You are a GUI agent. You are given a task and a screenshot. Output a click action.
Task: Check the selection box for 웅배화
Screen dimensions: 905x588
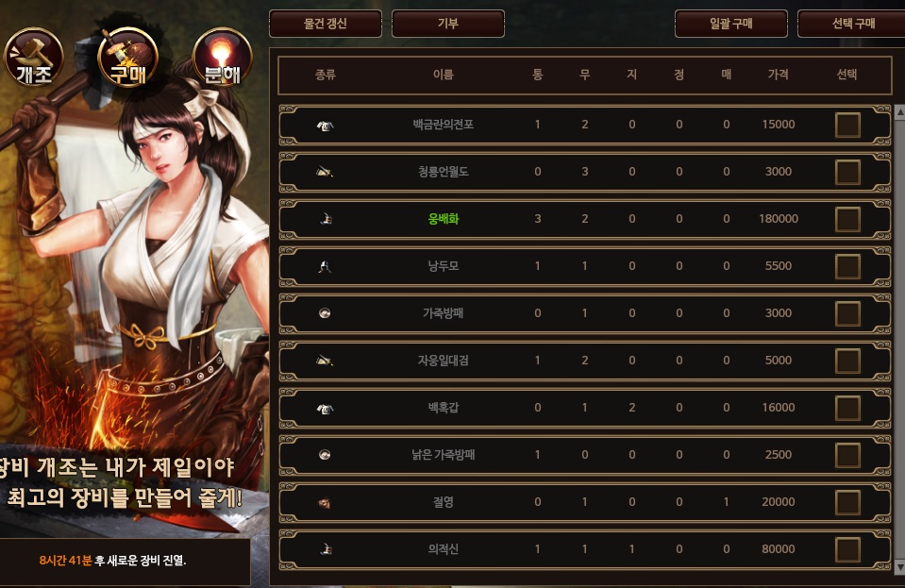pos(847,219)
